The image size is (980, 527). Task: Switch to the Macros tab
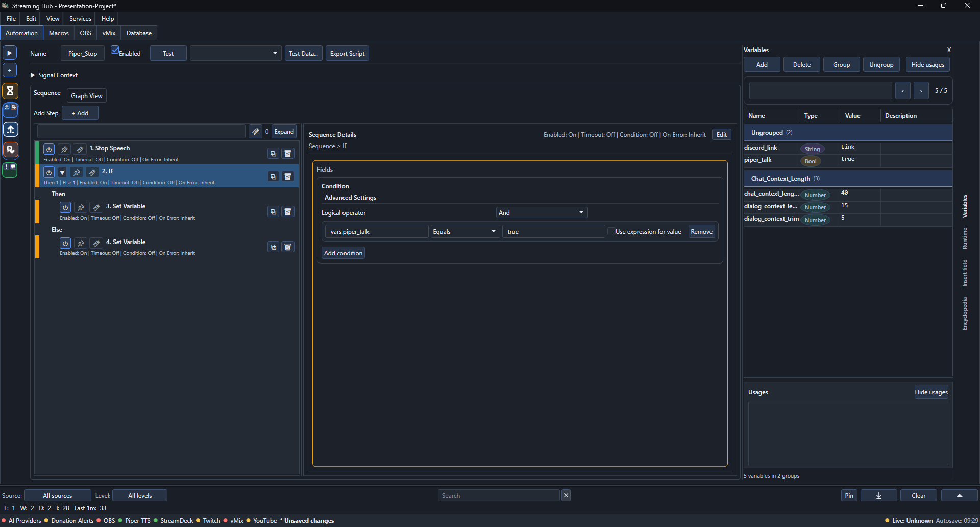[59, 33]
